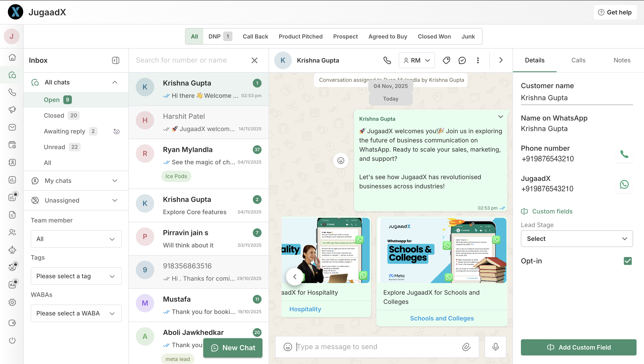Open the three-dot more options menu
This screenshot has width=644, height=364.
(478, 60)
